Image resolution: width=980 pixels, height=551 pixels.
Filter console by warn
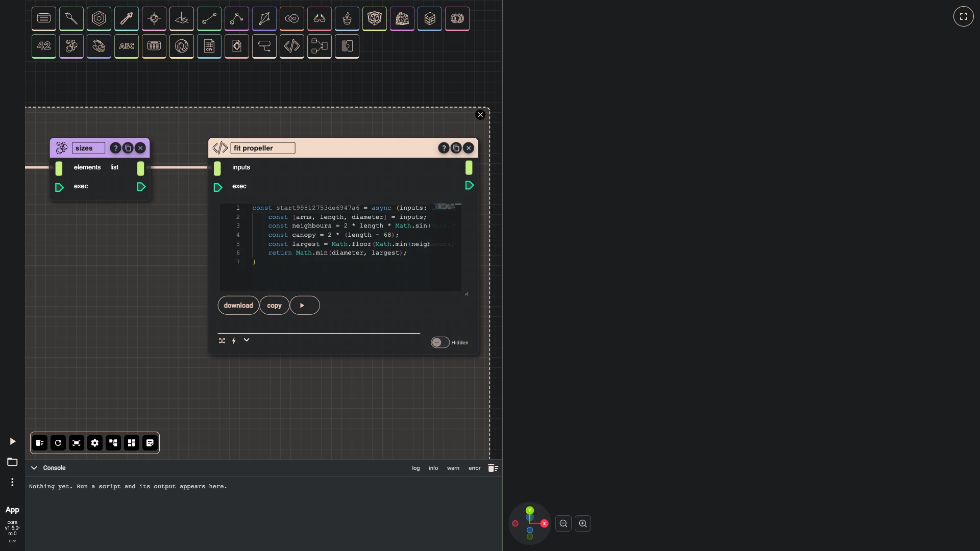click(453, 468)
